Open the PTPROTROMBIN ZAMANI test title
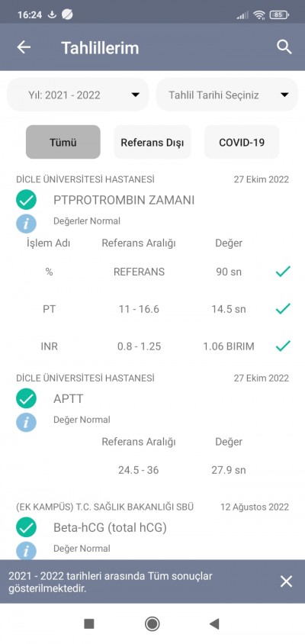 coord(124,200)
